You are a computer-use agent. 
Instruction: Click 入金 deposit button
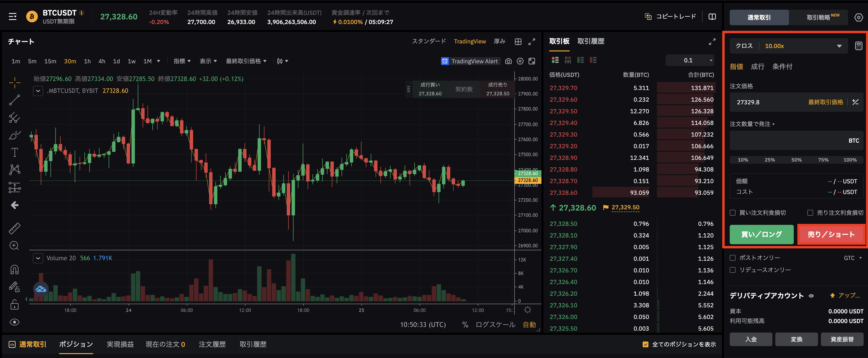pos(751,340)
